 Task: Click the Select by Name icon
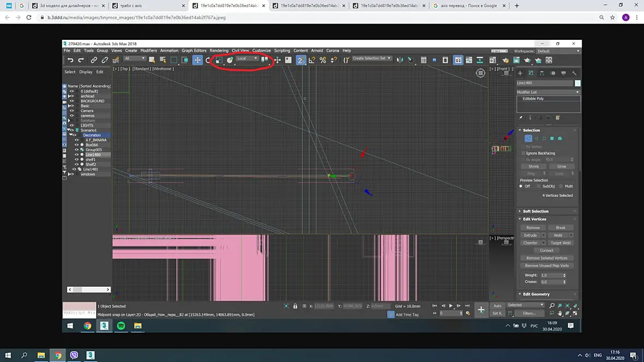163,61
